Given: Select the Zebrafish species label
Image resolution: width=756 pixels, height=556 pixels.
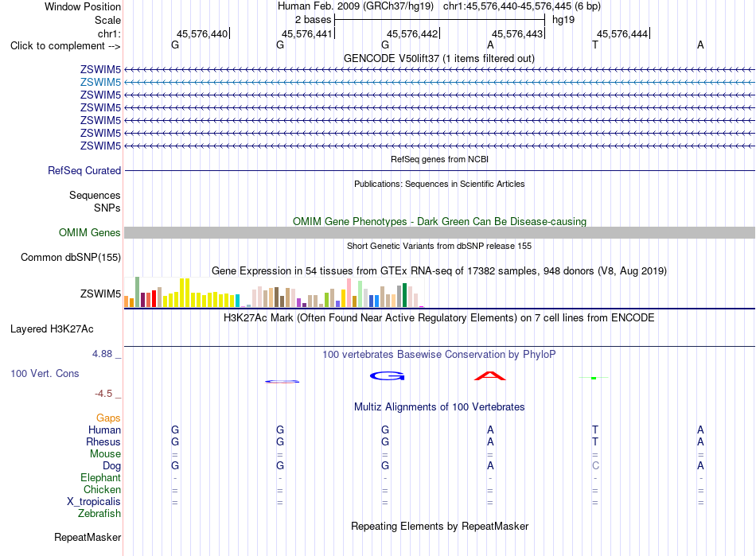Looking at the screenshot, I should coord(99,514).
